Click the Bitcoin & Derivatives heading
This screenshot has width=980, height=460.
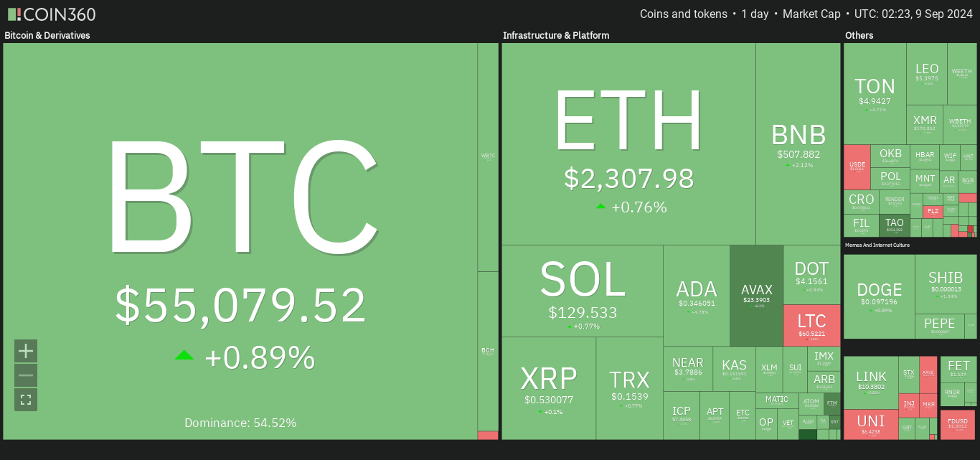[47, 35]
